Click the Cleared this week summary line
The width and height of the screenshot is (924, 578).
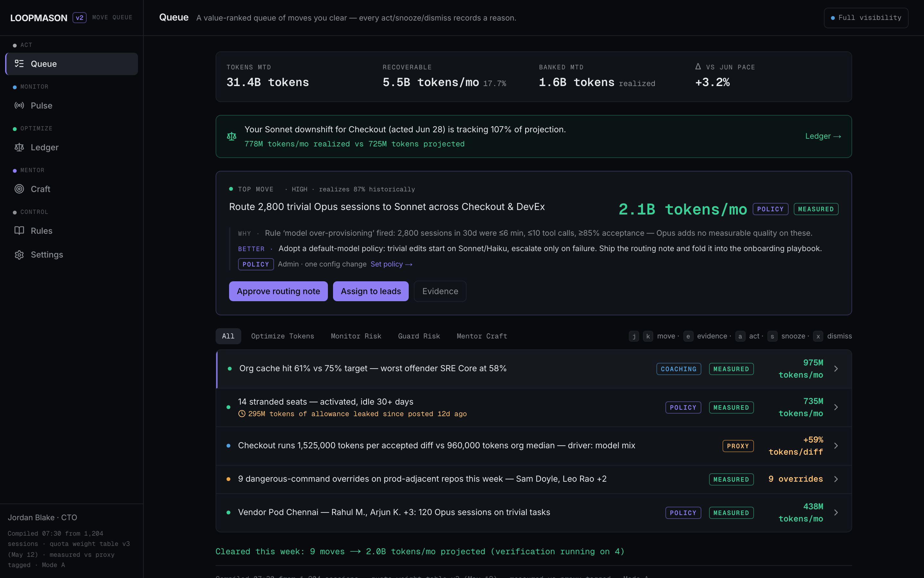point(420,551)
